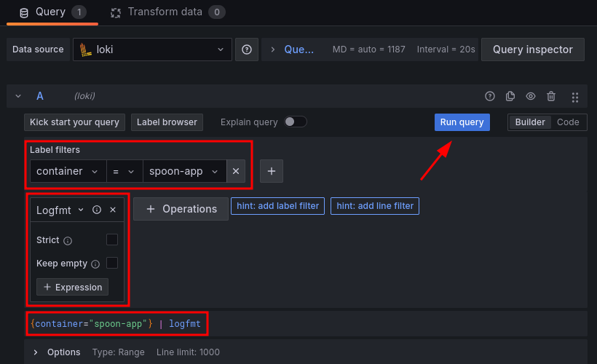Add a new label filter with plus icon
The image size is (597, 364).
pyautogui.click(x=272, y=171)
